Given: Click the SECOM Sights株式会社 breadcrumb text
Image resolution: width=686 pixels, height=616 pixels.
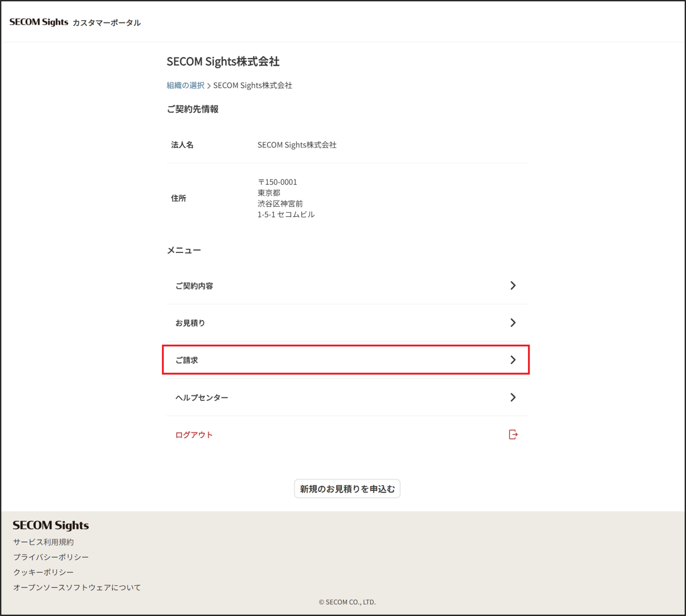Looking at the screenshot, I should click(253, 85).
